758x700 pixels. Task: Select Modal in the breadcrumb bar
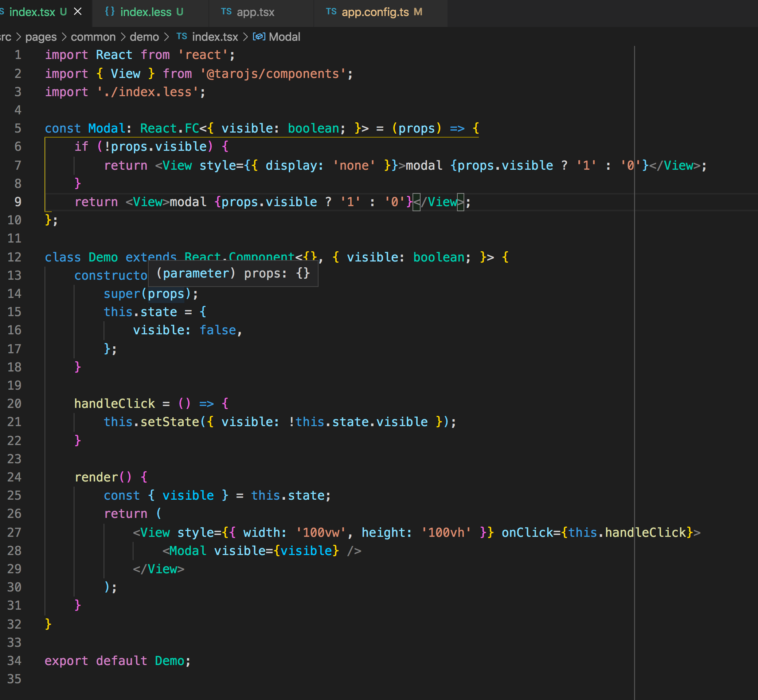point(284,37)
